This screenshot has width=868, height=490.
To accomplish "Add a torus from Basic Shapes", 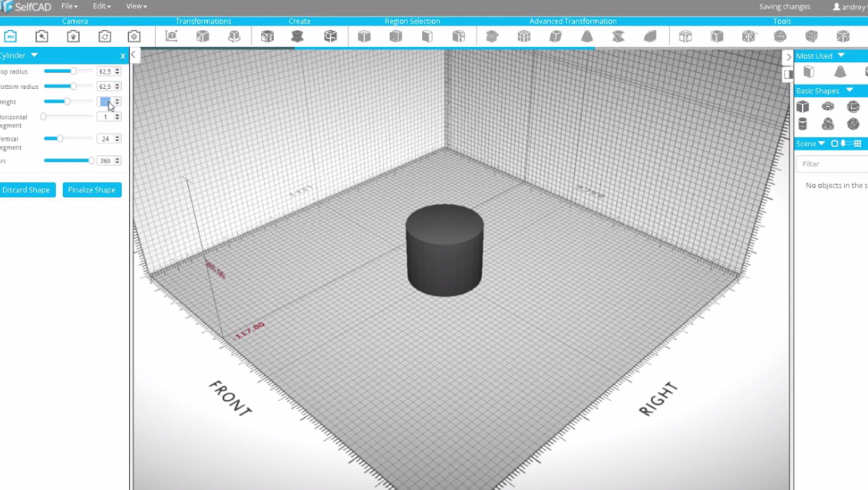I will pos(828,106).
